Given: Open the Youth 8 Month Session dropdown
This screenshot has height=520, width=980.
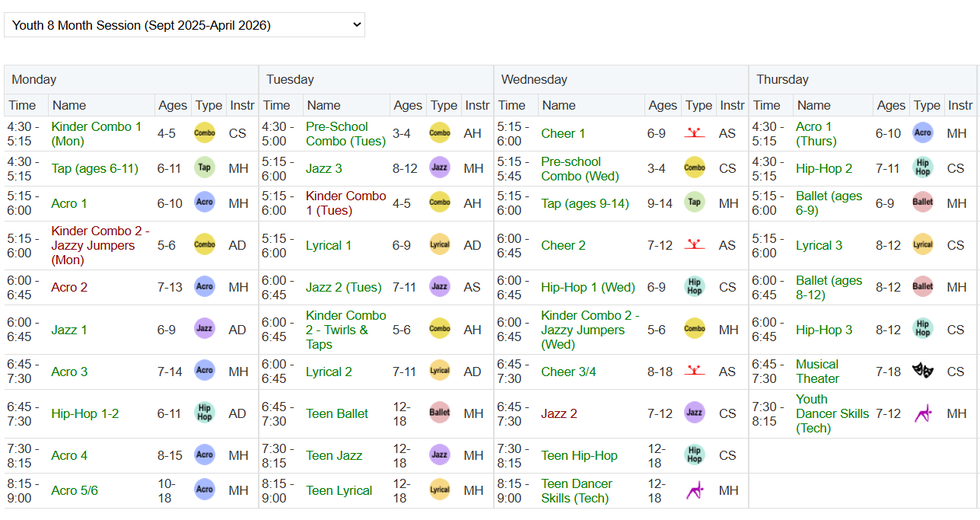Looking at the screenshot, I should (184, 25).
